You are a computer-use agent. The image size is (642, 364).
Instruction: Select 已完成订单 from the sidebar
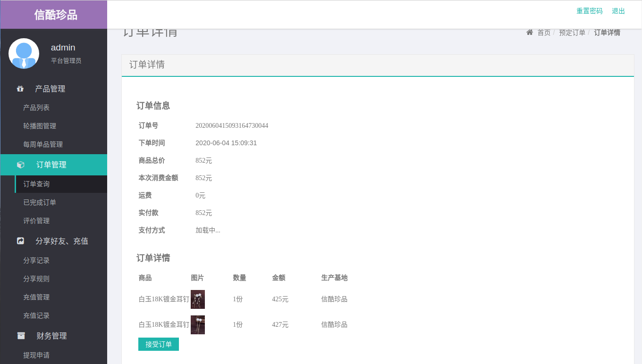(x=40, y=202)
